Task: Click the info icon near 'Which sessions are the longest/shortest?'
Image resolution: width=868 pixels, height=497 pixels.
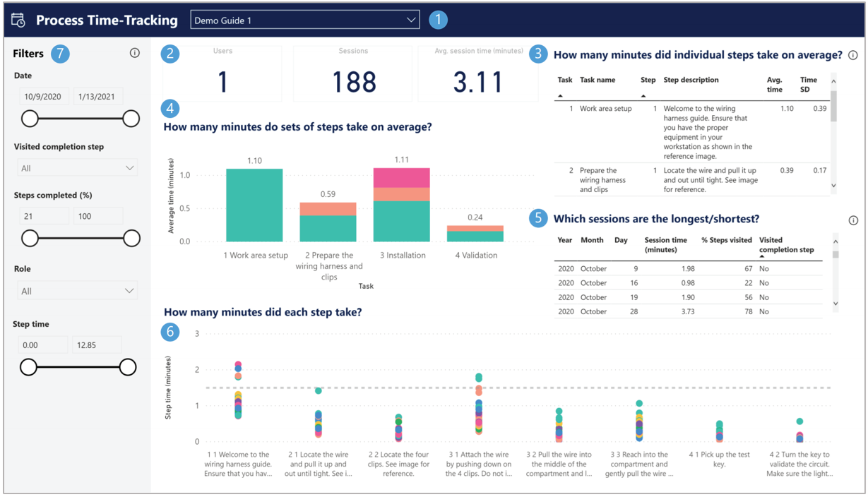Action: point(853,220)
